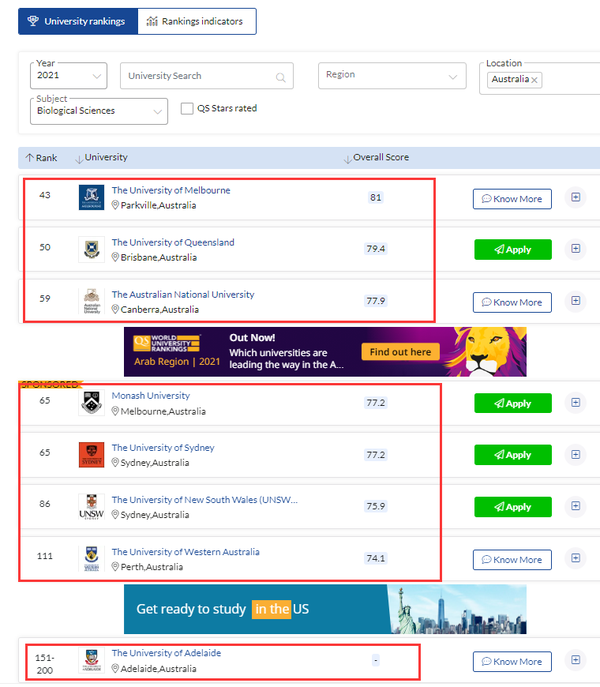Click Know More for Australian National University
Screen dimensions: 600x687
[x=512, y=302]
